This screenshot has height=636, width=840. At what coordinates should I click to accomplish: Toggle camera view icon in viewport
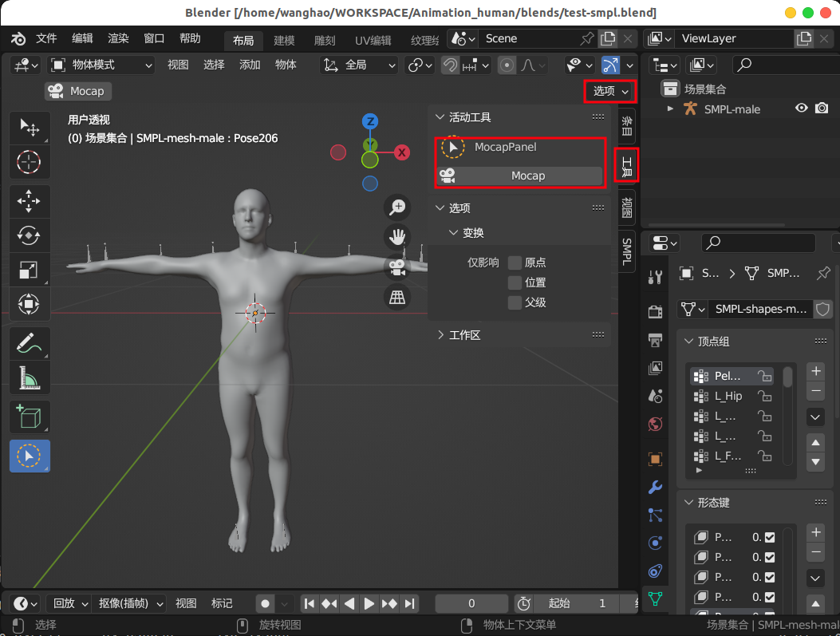[397, 267]
